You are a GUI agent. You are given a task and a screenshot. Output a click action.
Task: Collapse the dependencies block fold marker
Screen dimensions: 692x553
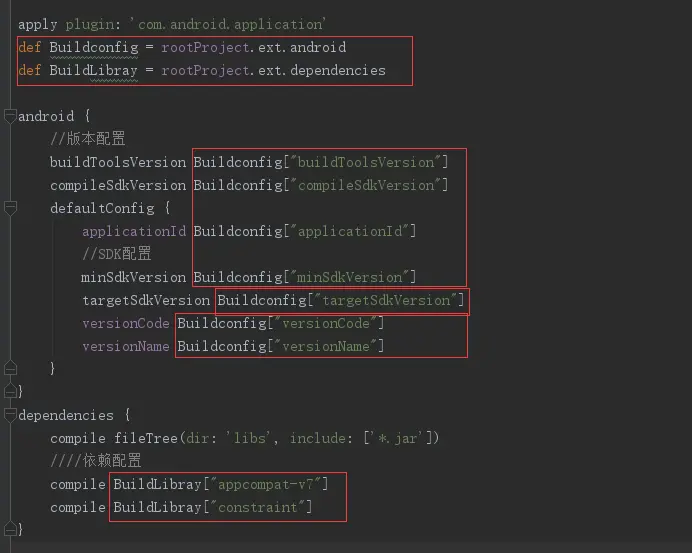10,415
